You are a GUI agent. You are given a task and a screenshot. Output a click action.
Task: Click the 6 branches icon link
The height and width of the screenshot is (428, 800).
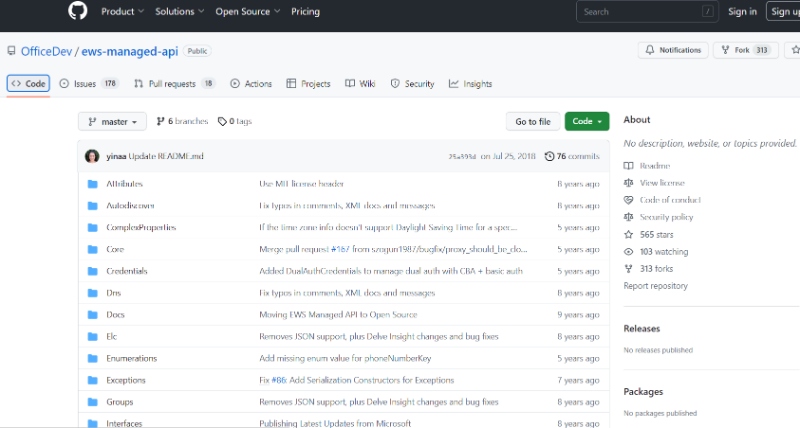160,122
